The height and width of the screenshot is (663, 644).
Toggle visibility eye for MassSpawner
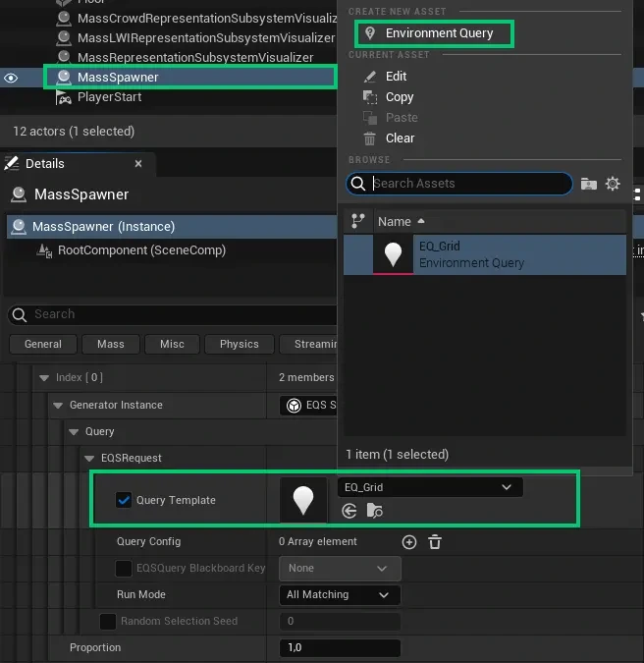click(11, 79)
